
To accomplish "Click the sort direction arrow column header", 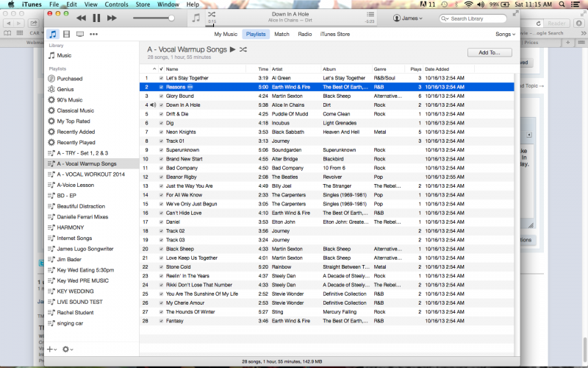I will click(154, 69).
